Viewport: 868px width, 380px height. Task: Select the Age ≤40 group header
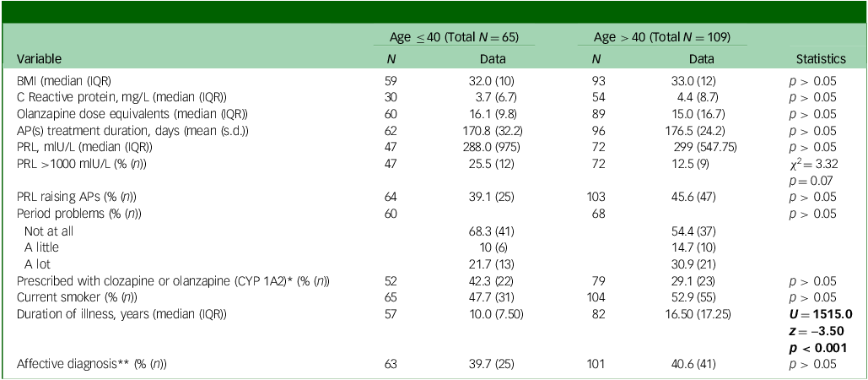click(445, 37)
